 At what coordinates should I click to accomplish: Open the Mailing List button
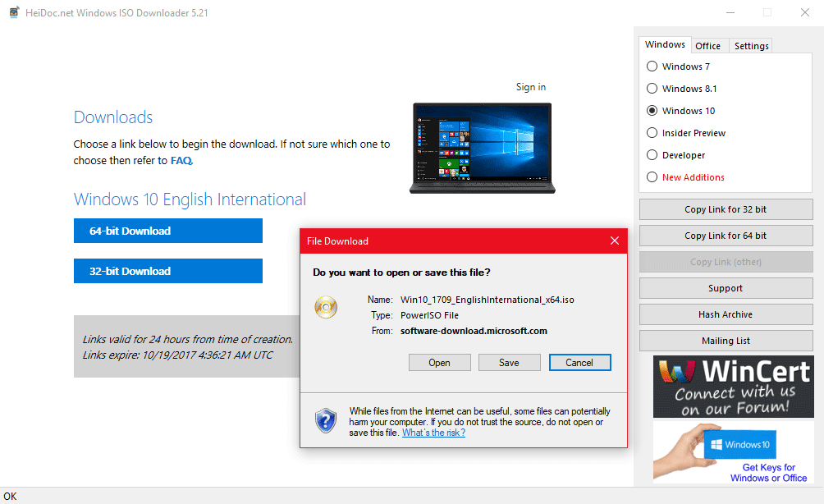pos(726,341)
